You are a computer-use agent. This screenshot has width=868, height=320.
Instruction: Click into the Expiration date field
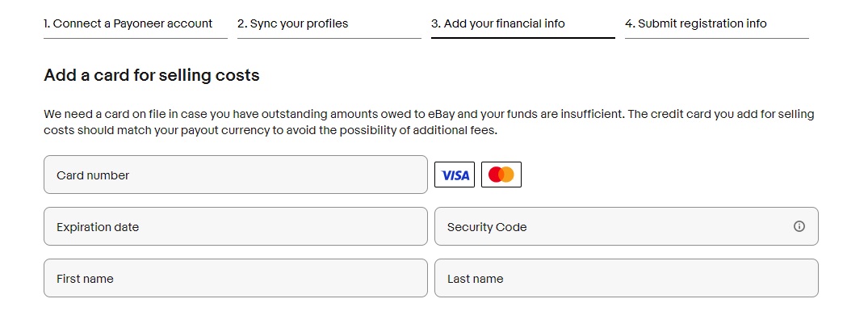click(236, 226)
